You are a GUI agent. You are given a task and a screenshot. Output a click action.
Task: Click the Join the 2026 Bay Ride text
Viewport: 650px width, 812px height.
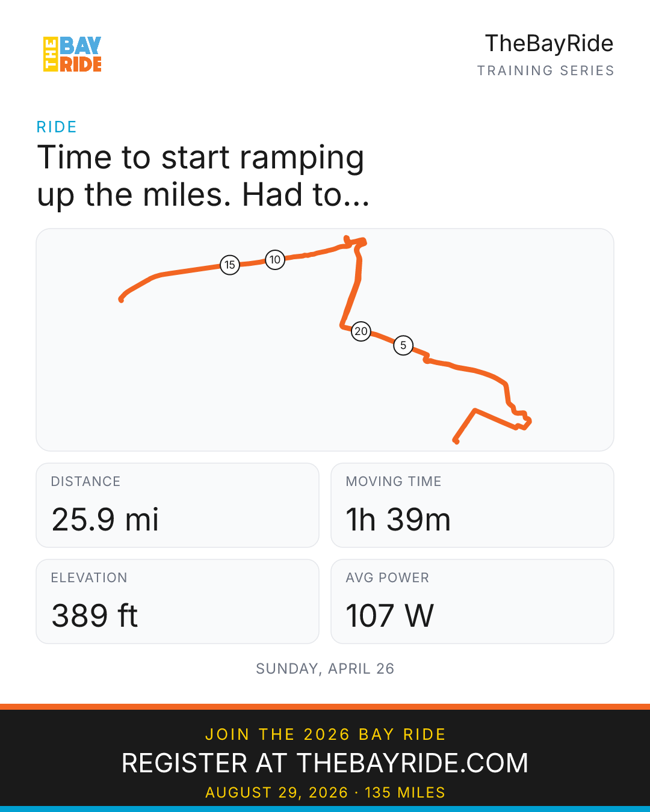(325, 734)
